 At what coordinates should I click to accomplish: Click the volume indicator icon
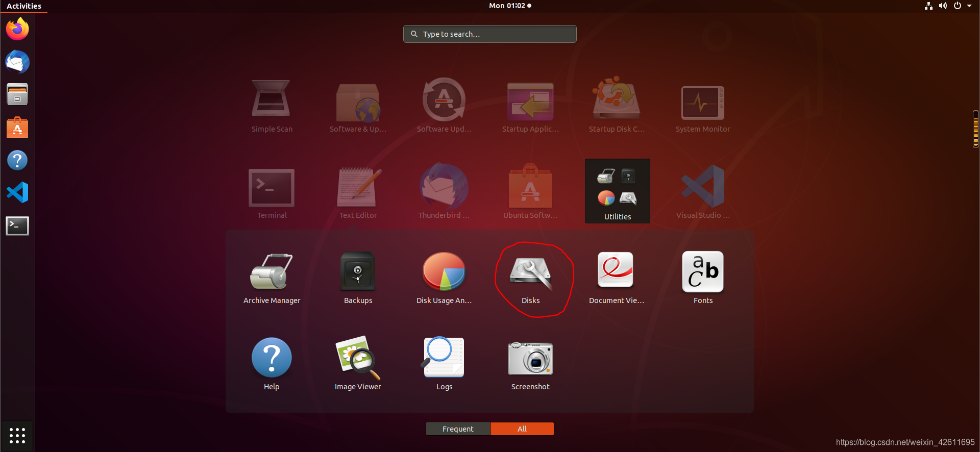pyautogui.click(x=943, y=6)
